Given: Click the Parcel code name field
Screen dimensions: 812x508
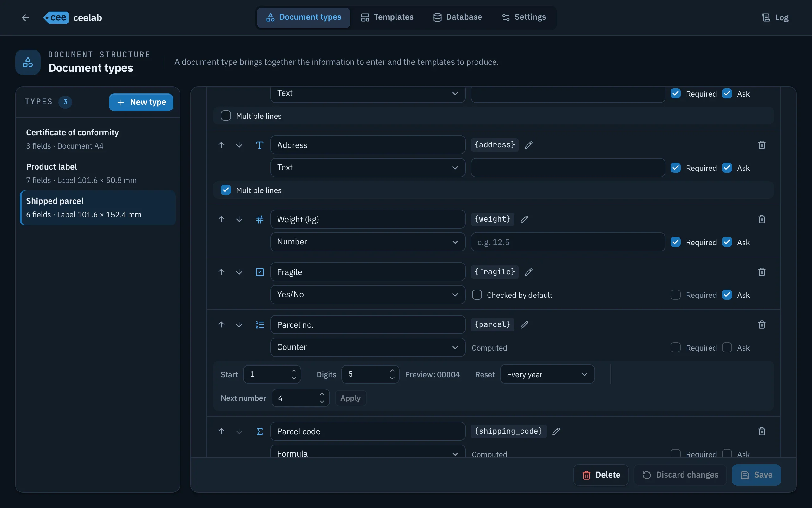Looking at the screenshot, I should coord(368,431).
